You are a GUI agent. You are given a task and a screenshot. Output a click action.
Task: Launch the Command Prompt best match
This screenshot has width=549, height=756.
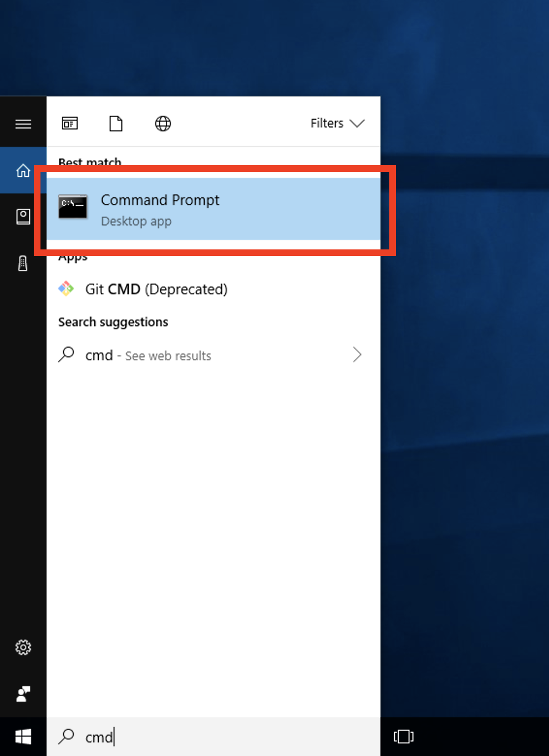[213, 209]
